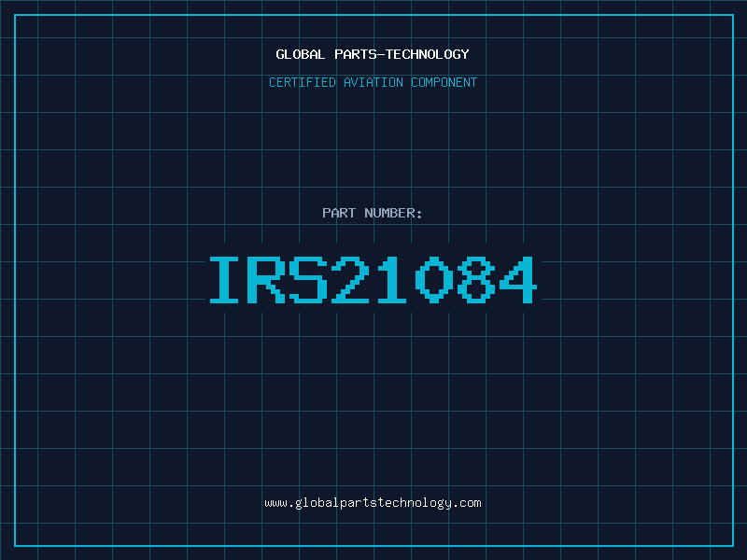The width and height of the screenshot is (747, 560).
Task: Select the CERTIFIED AVIATION COMPONENT subtitle
Action: tap(373, 82)
